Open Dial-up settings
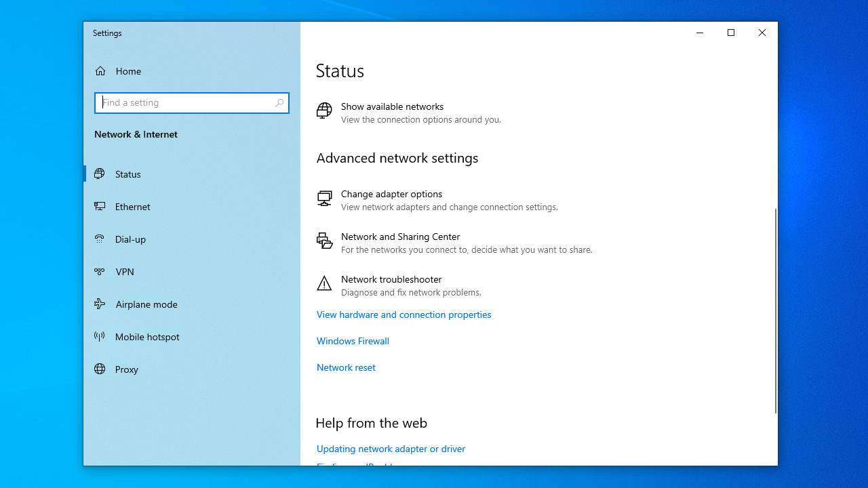Image resolution: width=868 pixels, height=488 pixels. click(x=192, y=239)
